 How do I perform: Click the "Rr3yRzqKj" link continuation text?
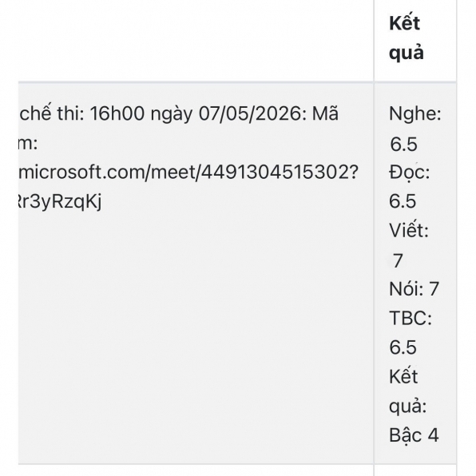(60, 201)
